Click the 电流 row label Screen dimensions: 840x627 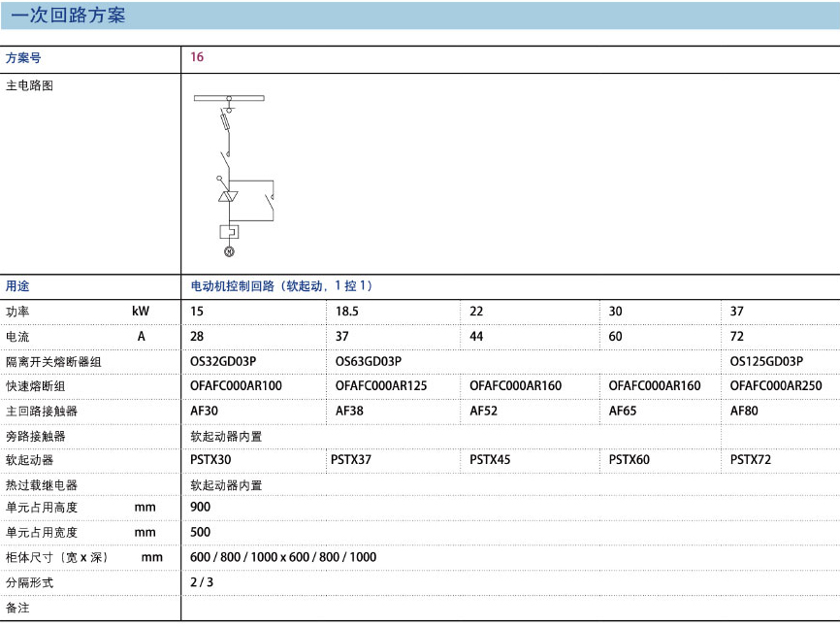(17, 337)
